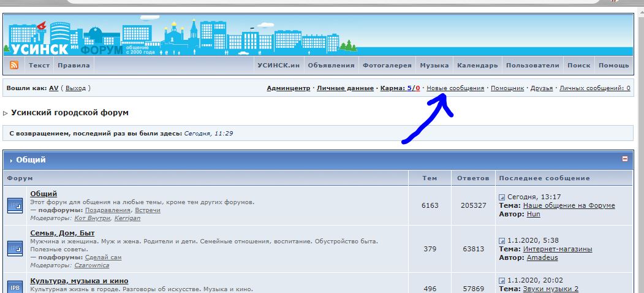Viewport: 644px width, 293px height.
Task: Click the IPB icon beside Культура, музыка и кино
Action: [15, 286]
